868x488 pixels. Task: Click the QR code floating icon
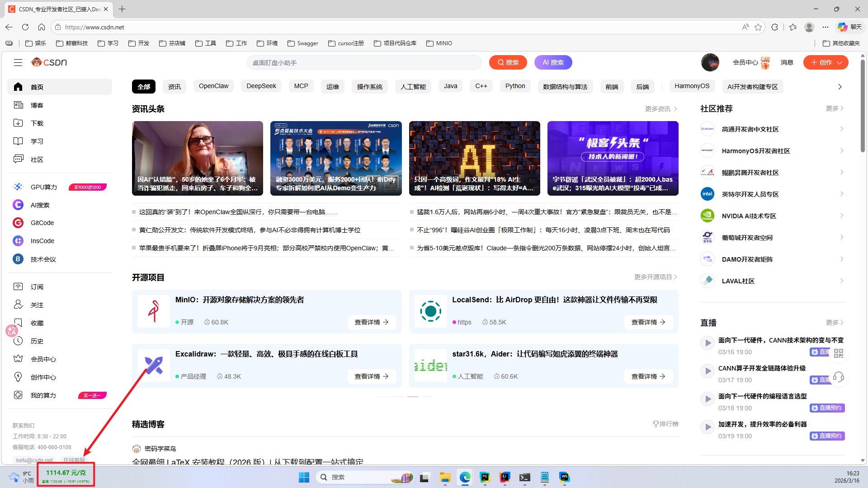coord(838,353)
